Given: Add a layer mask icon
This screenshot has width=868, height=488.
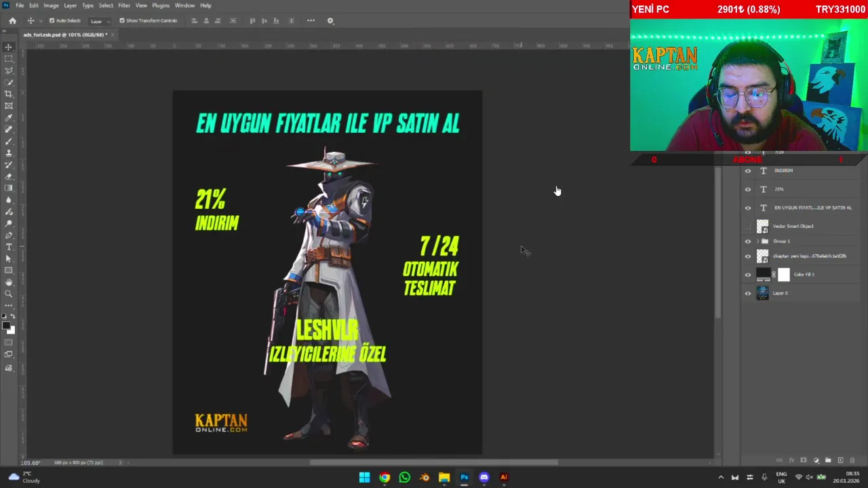Looking at the screenshot, I should pyautogui.click(x=804, y=460).
